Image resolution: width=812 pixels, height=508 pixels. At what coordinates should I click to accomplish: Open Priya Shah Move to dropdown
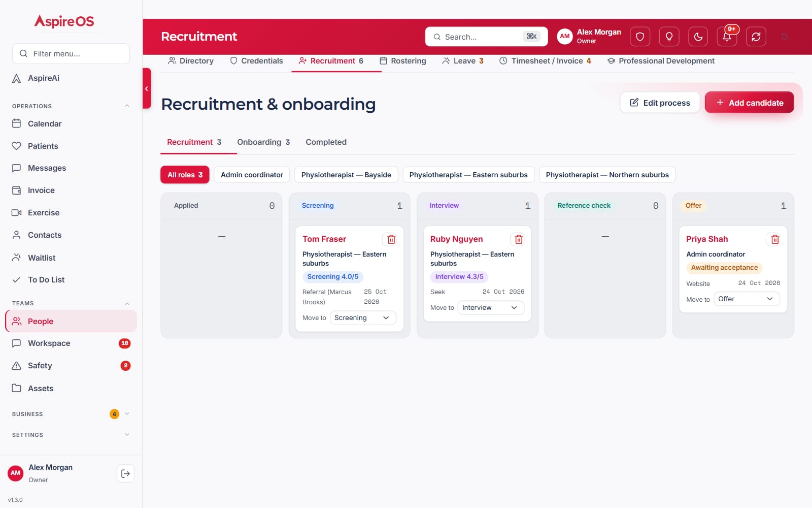[747, 299]
